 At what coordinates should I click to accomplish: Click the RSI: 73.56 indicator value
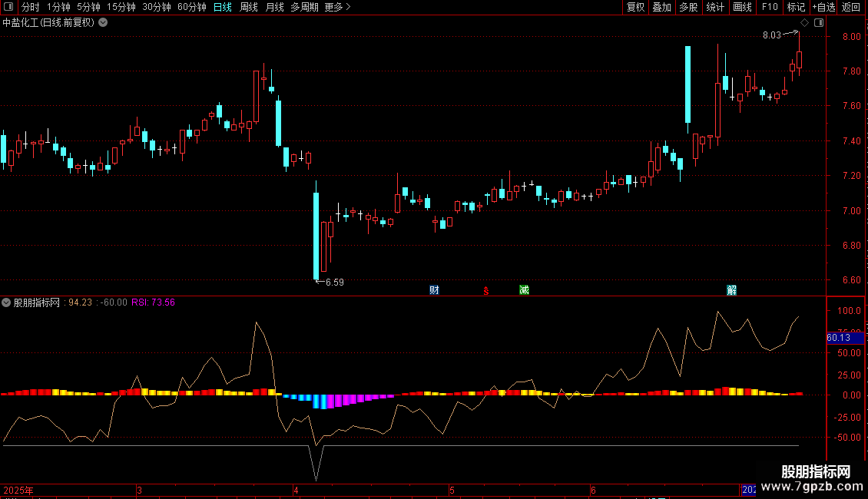pos(154,302)
